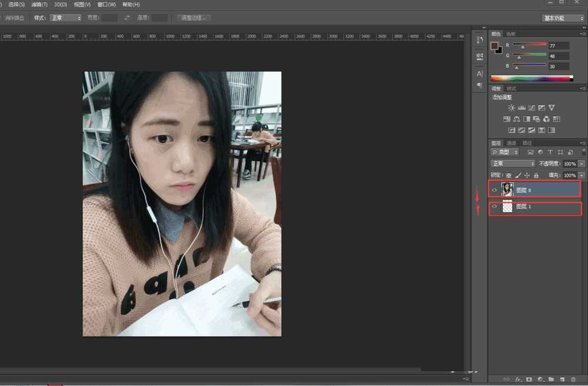The width and height of the screenshot is (588, 386).
Task: Enable lock transparent pixels
Action: [x=508, y=175]
